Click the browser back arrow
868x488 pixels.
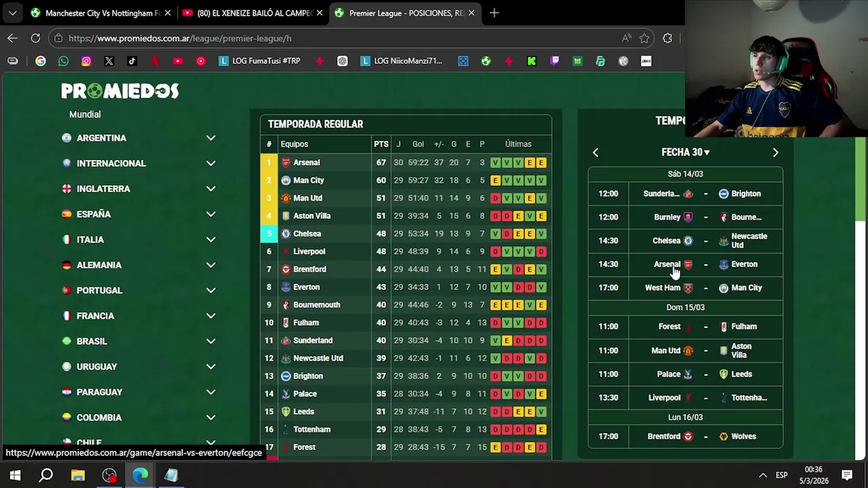pyautogui.click(x=13, y=38)
